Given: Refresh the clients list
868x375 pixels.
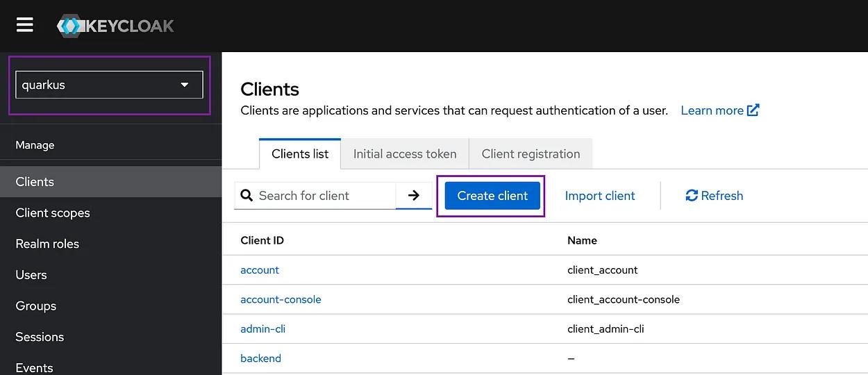Looking at the screenshot, I should pos(714,196).
